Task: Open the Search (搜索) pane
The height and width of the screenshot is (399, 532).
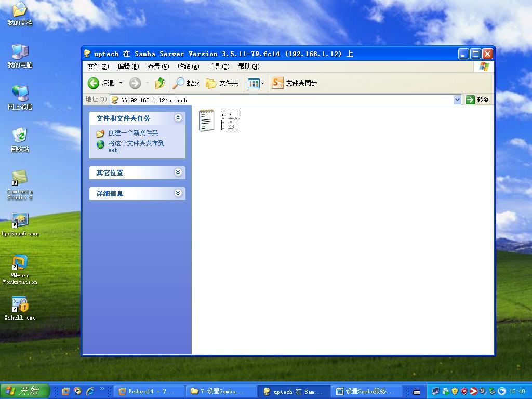Action: [x=186, y=83]
